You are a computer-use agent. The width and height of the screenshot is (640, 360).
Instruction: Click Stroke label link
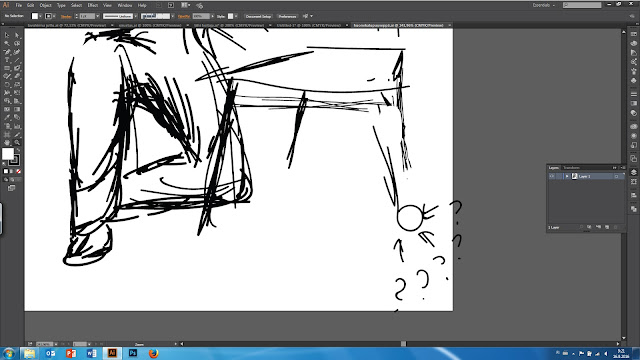point(66,16)
